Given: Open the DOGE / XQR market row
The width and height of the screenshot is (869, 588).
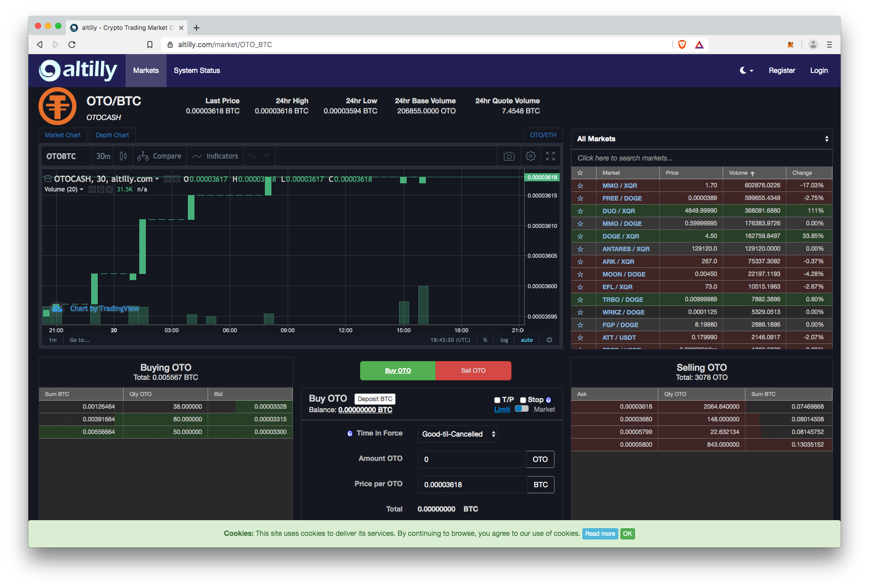Looking at the screenshot, I should click(701, 237).
